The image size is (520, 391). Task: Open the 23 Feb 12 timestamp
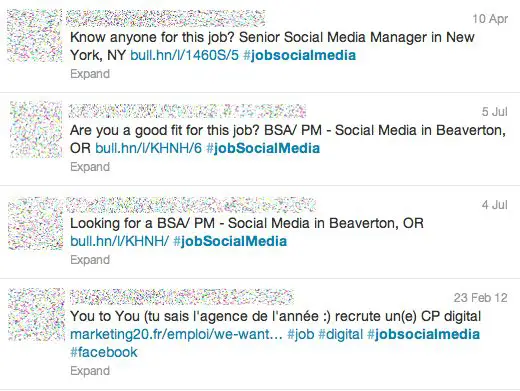[x=480, y=297]
